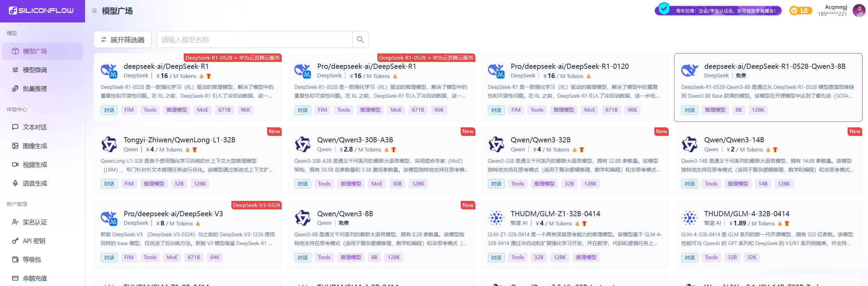
Task: Click MoE tag on Qwen/Qwen3-30B-A3B
Action: tap(377, 184)
